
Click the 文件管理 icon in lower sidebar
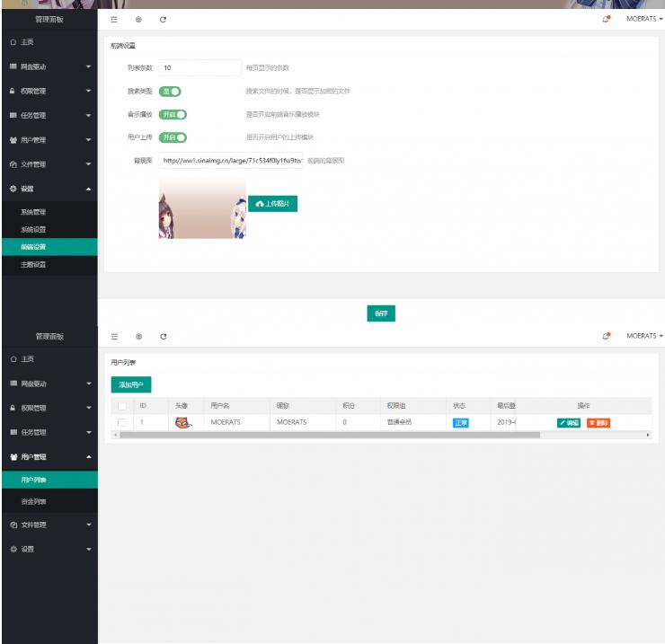(13, 525)
